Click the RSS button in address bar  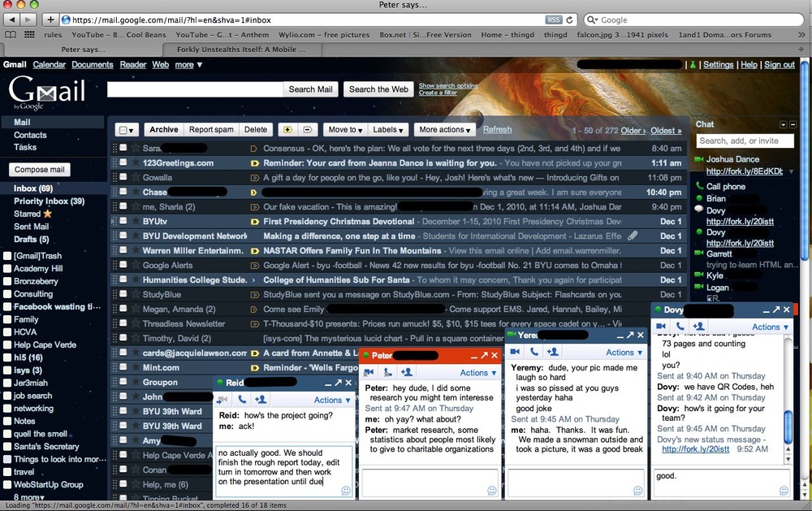pyautogui.click(x=554, y=19)
